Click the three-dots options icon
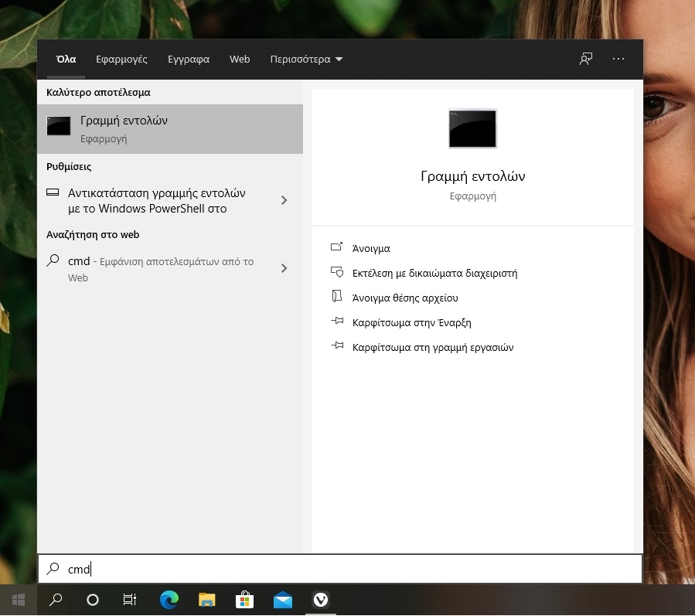695x616 pixels. coord(618,59)
